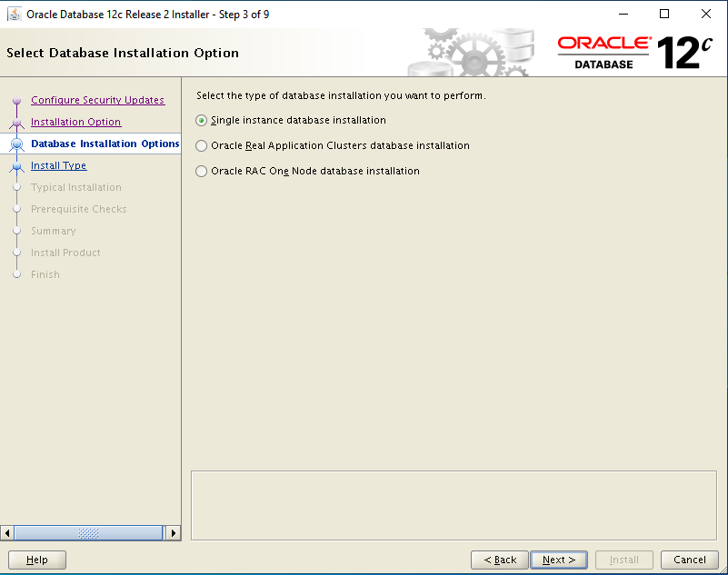Click the "Install Product" step text
The height and width of the screenshot is (575, 728).
click(x=65, y=253)
